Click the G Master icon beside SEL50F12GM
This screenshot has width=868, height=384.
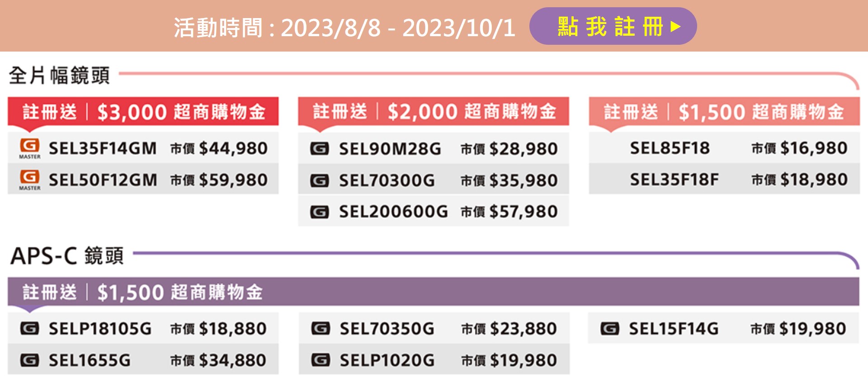[x=30, y=180]
